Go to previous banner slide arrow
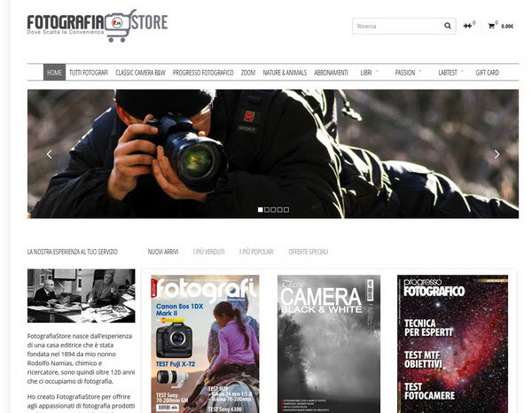This screenshot has height=413, width=532. click(50, 154)
